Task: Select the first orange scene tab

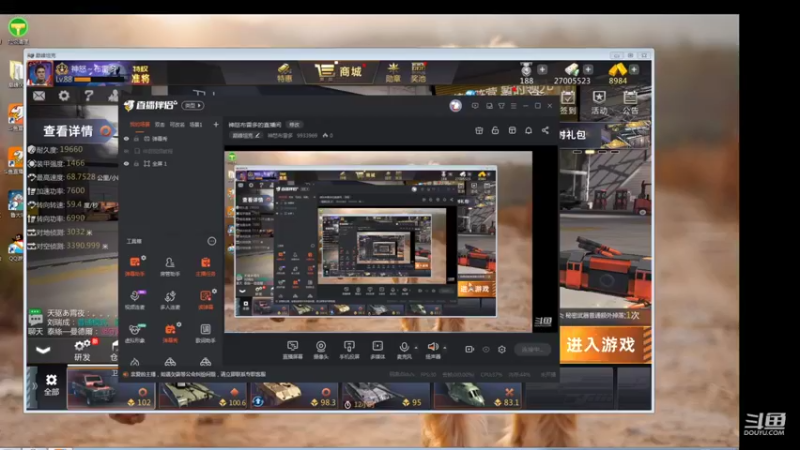Action: click(x=139, y=124)
